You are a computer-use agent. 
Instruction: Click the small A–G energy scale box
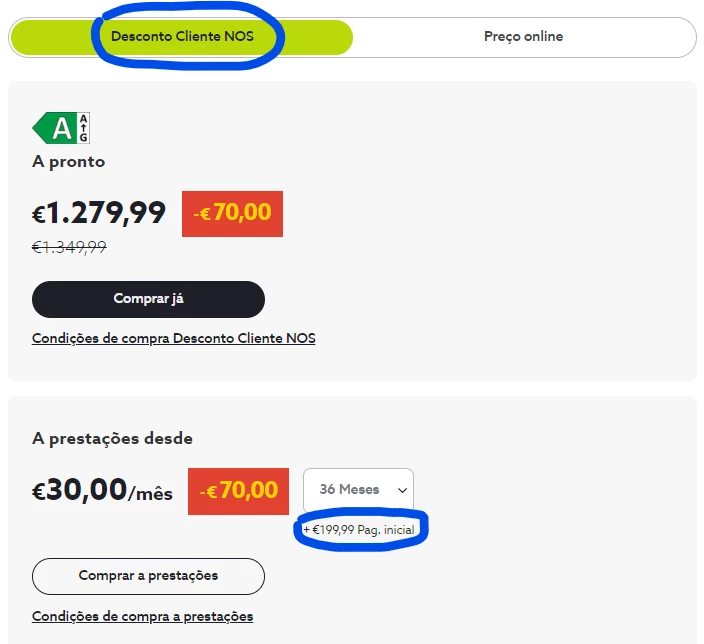point(84,128)
